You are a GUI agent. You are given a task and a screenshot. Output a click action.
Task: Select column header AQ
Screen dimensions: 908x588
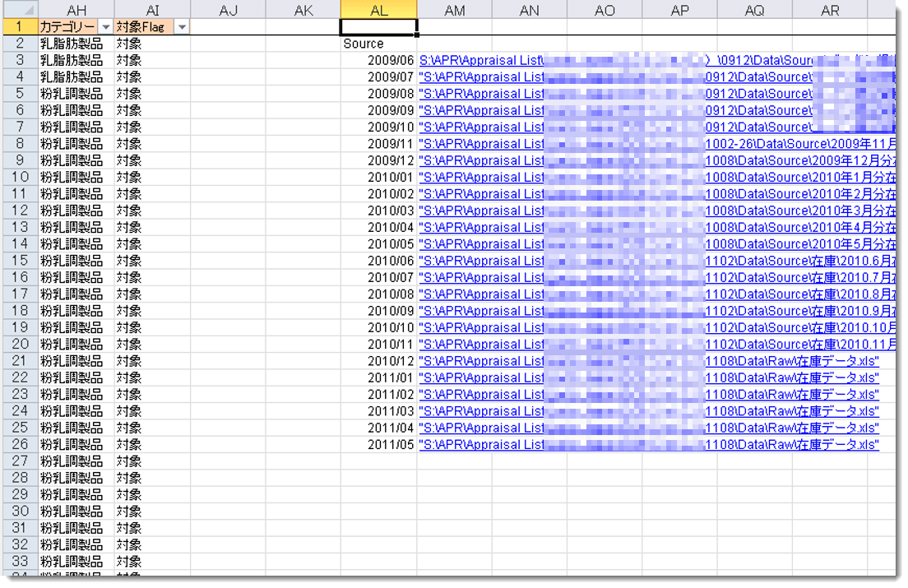coord(754,11)
